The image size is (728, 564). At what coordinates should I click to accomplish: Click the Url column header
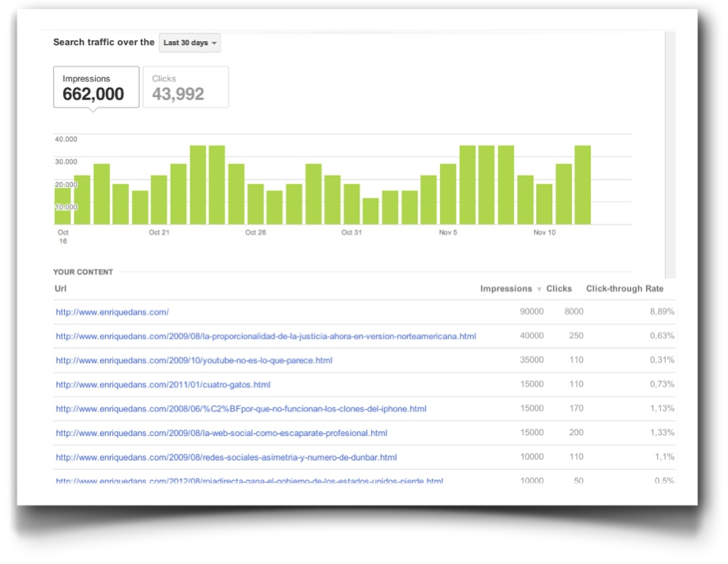click(60, 288)
